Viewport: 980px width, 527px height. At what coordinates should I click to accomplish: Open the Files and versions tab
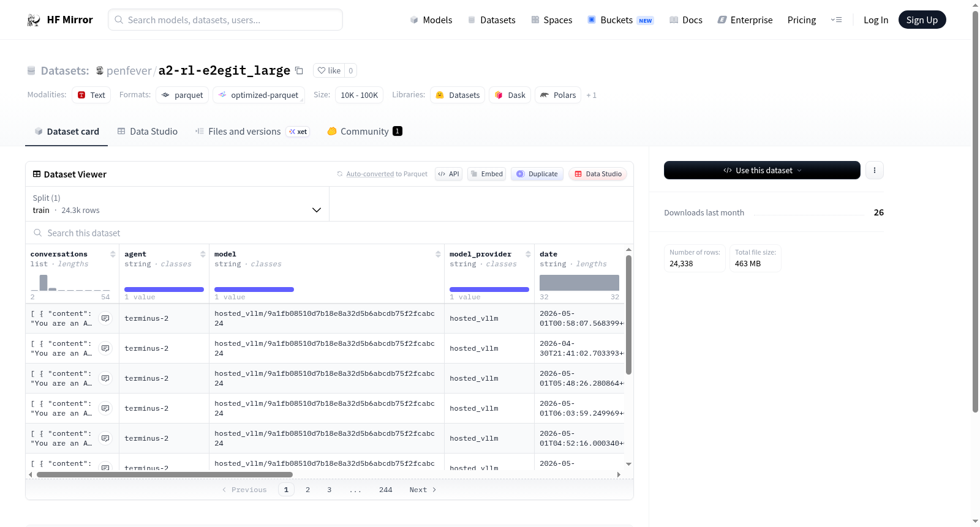(x=252, y=131)
